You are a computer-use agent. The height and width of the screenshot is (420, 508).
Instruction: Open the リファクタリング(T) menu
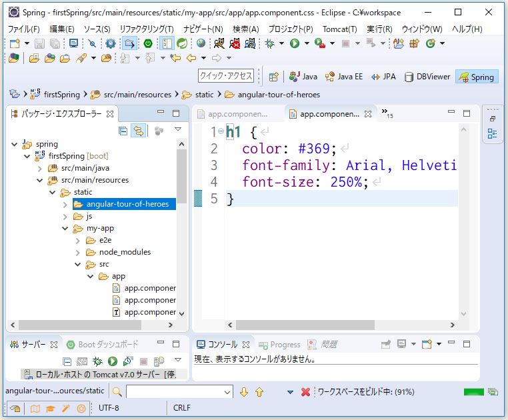[147, 29]
